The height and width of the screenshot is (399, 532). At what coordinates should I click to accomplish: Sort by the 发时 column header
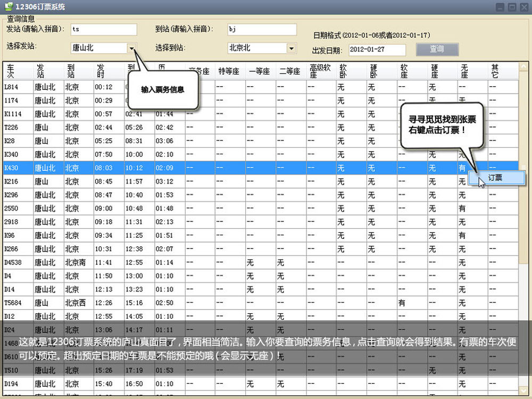[x=109, y=71]
